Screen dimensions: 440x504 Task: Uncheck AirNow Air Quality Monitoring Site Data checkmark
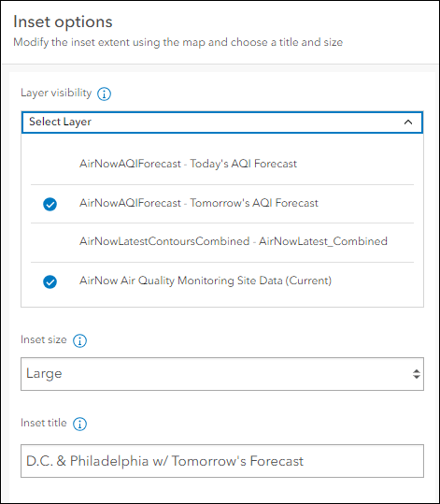(x=50, y=281)
